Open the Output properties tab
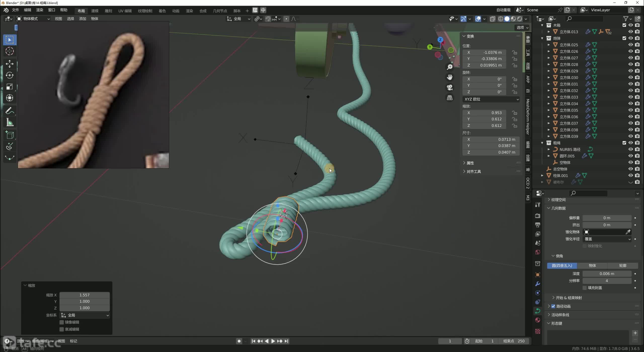The image size is (644, 352). pos(538,225)
